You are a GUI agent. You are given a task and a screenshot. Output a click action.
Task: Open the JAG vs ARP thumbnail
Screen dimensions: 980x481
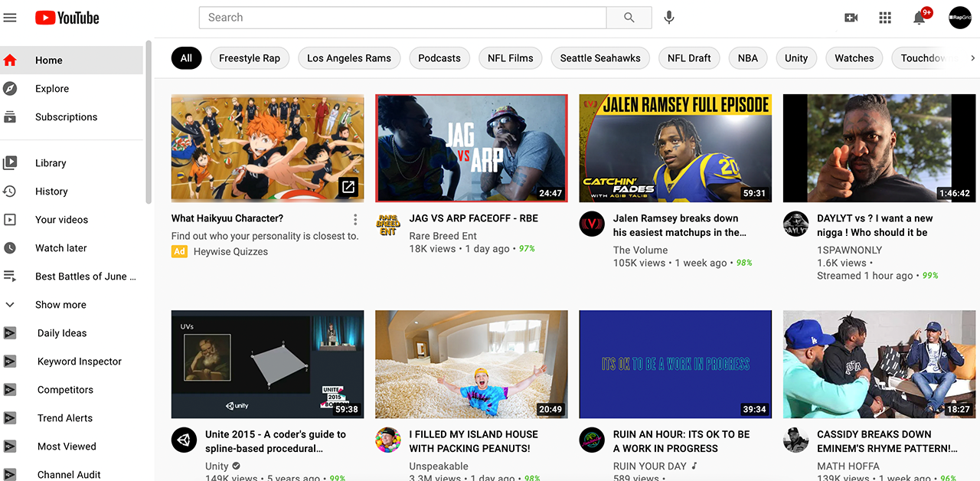tap(472, 148)
